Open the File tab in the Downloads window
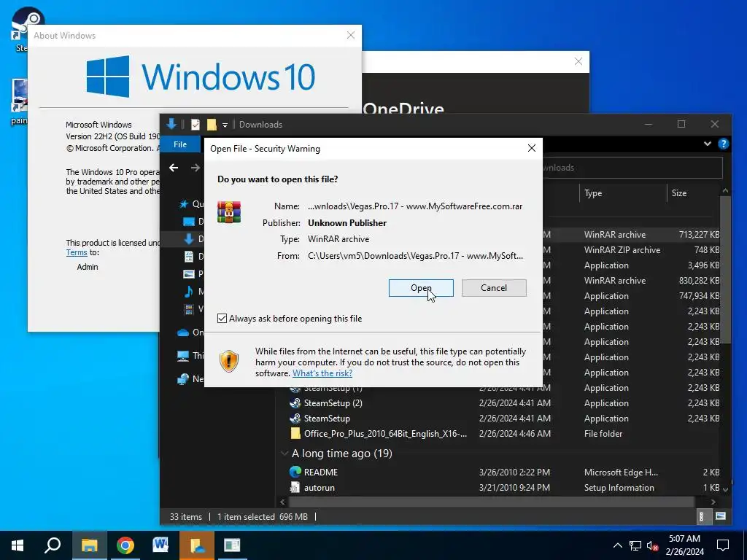 click(x=180, y=144)
